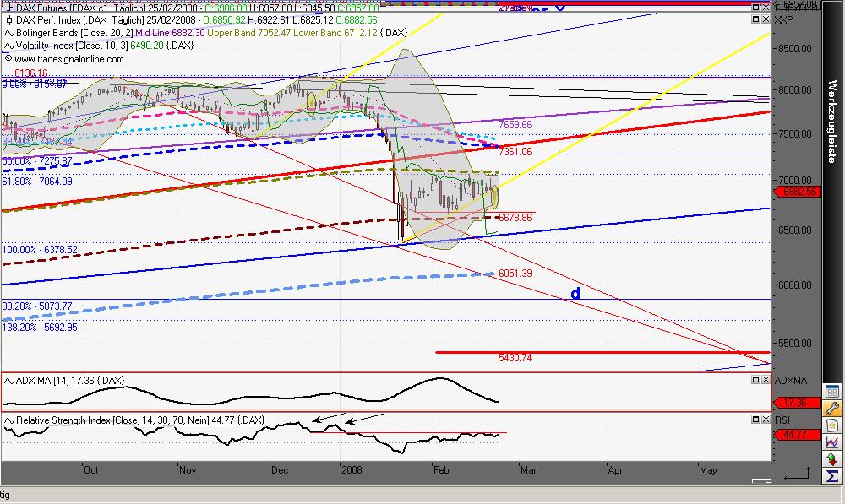Click the 8500.00 price axis tick
This screenshot has width=845, height=504.
[795, 48]
